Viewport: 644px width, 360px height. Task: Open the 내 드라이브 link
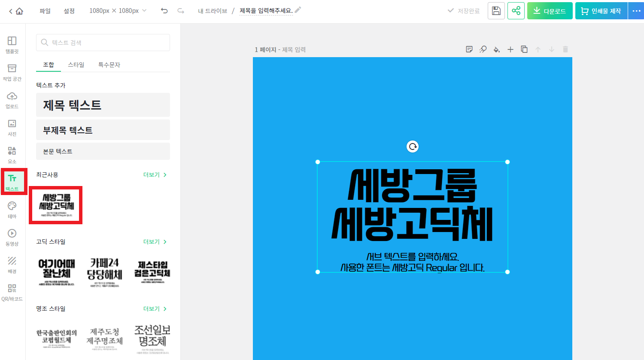[213, 11]
